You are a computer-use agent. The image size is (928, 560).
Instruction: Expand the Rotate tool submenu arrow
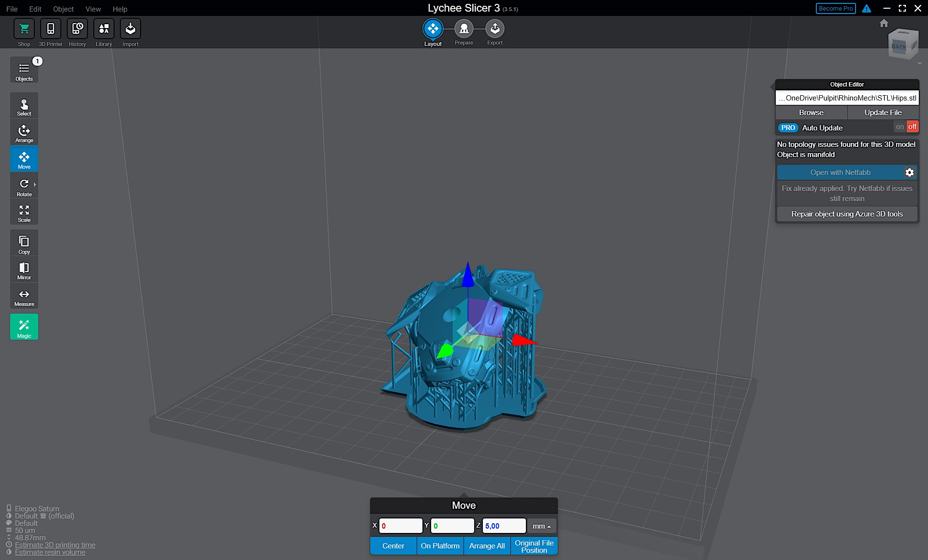[x=35, y=185]
